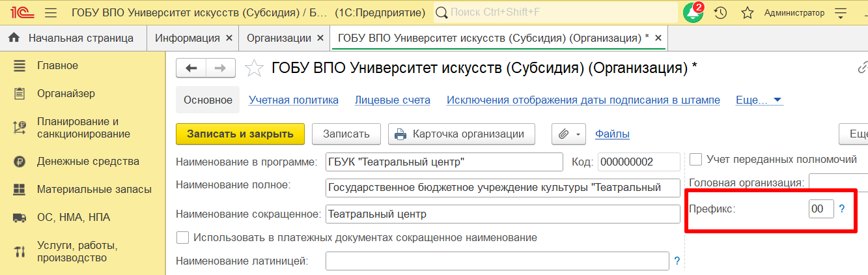Open the service settings menu icon
868x275 pixels.
click(x=841, y=13)
